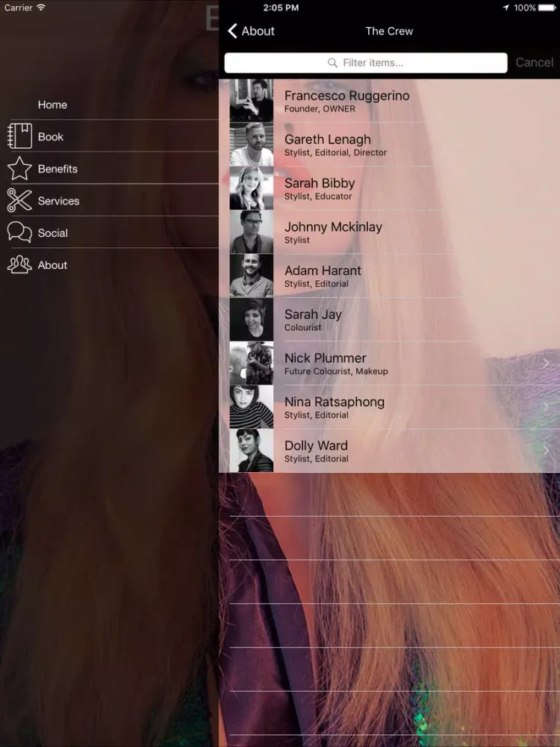Open Nina Ratsaphong's photo thumbnail
This screenshot has height=747, width=560.
click(252, 407)
